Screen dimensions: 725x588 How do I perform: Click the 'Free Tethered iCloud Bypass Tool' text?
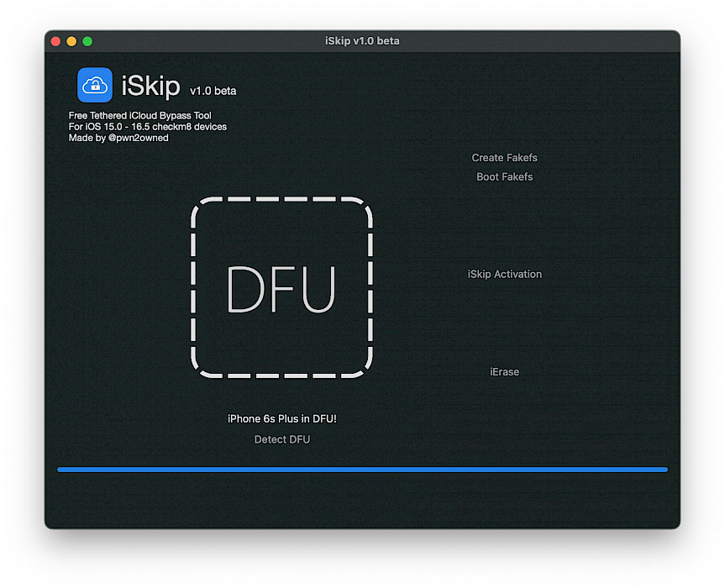[139, 116]
